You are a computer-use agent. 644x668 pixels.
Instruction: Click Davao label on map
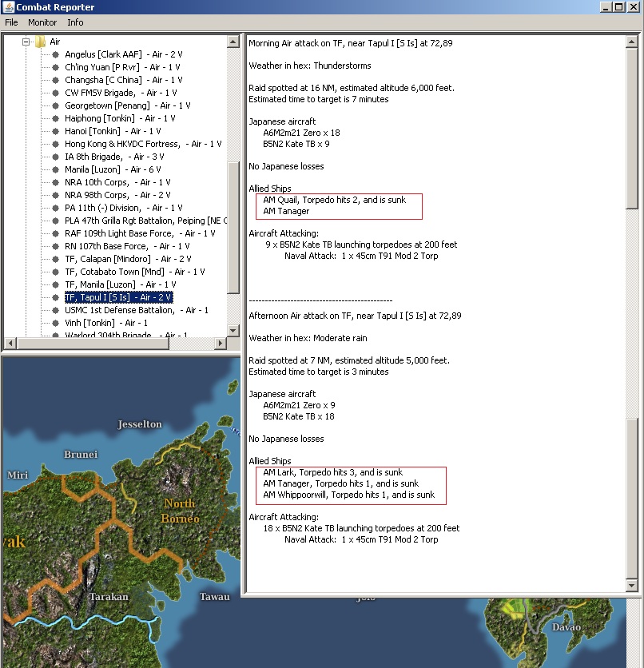pos(566,626)
